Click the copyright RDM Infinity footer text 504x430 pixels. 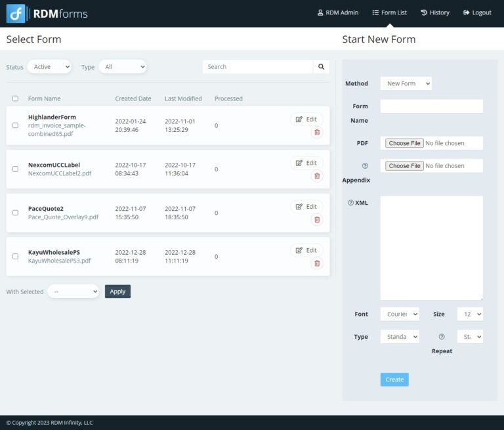pos(49,423)
